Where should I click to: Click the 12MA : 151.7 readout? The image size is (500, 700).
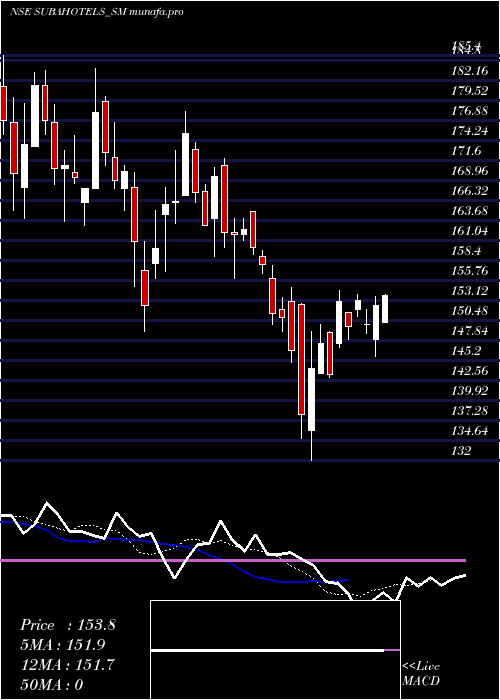[67, 665]
